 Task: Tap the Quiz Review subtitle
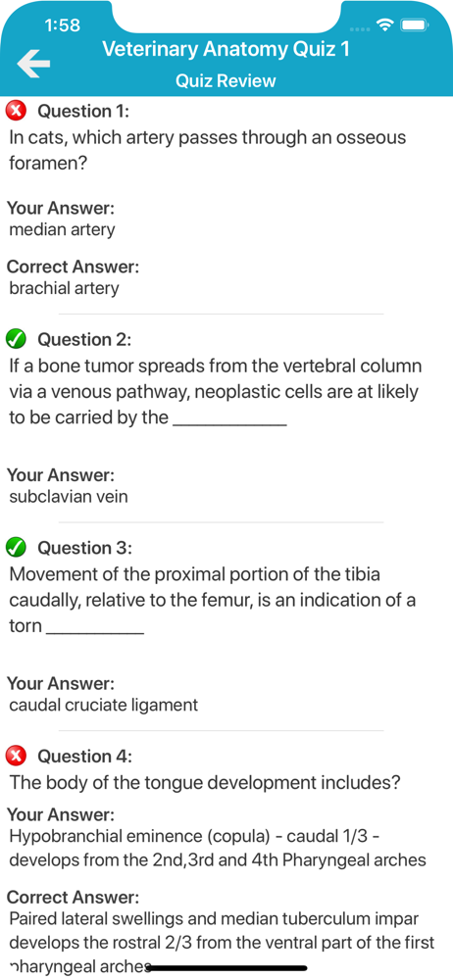coord(226,80)
